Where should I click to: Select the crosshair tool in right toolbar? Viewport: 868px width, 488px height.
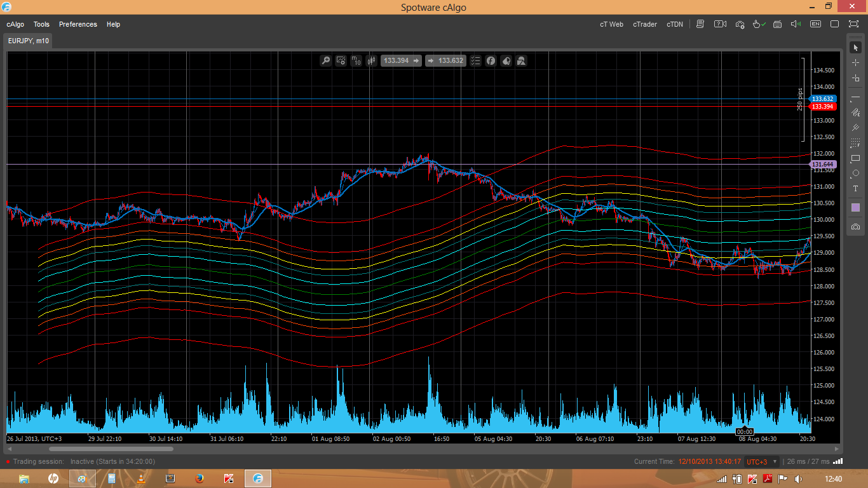coord(855,63)
